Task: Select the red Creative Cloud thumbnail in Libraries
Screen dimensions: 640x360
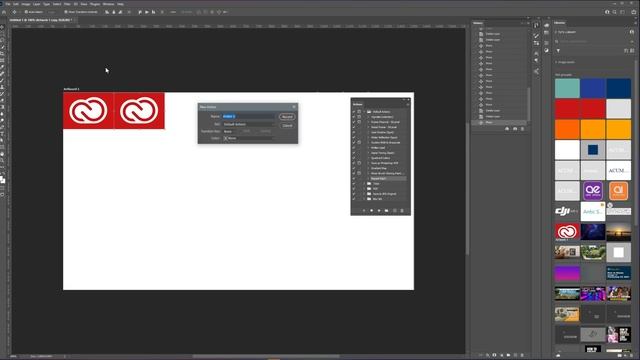Action: pos(567,231)
